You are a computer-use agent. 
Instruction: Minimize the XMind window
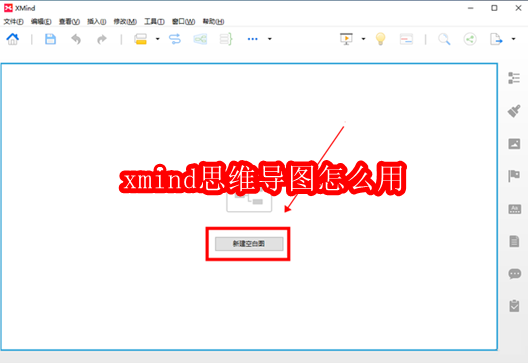(x=470, y=8)
